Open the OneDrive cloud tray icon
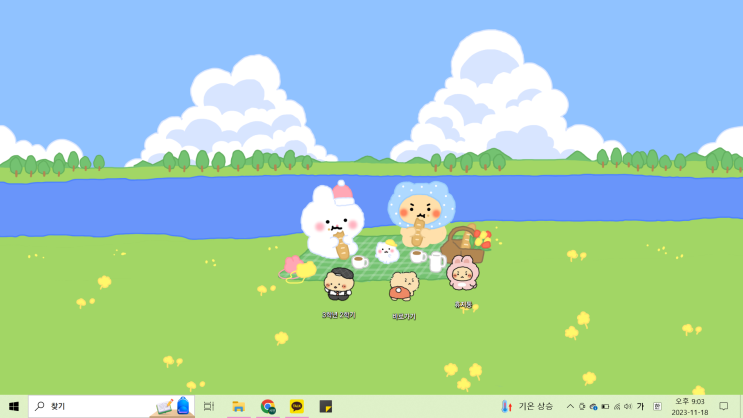743x418 pixels. tap(593, 406)
